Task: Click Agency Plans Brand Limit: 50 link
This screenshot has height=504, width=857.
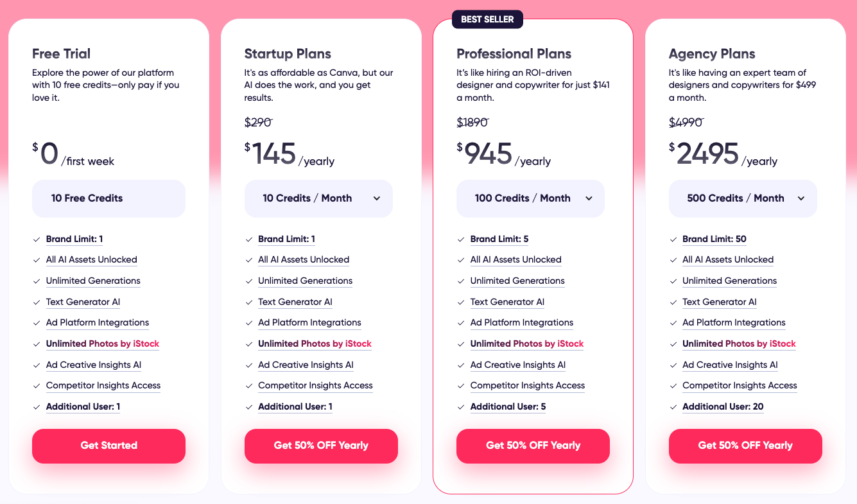Action: [714, 239]
